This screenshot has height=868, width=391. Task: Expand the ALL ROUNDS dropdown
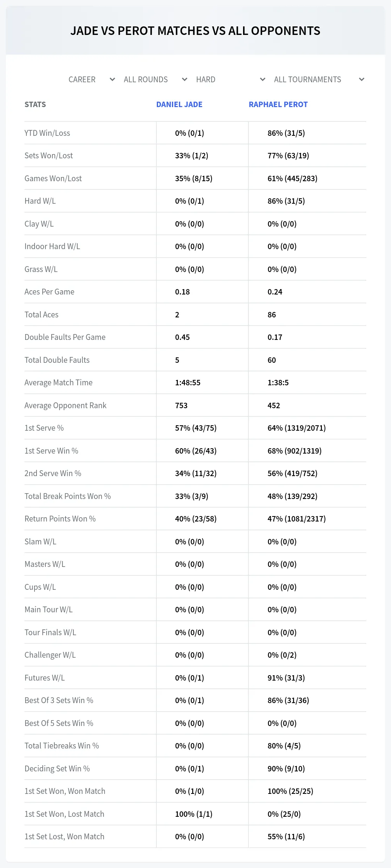click(155, 80)
